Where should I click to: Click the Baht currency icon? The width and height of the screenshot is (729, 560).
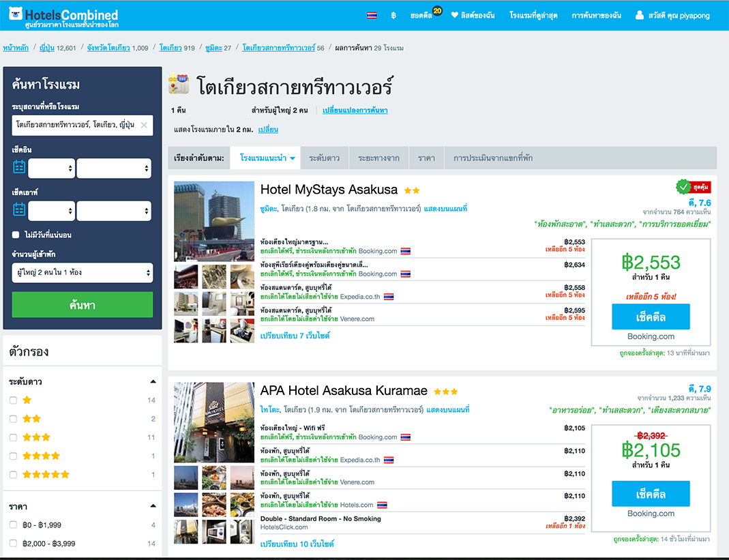click(393, 15)
